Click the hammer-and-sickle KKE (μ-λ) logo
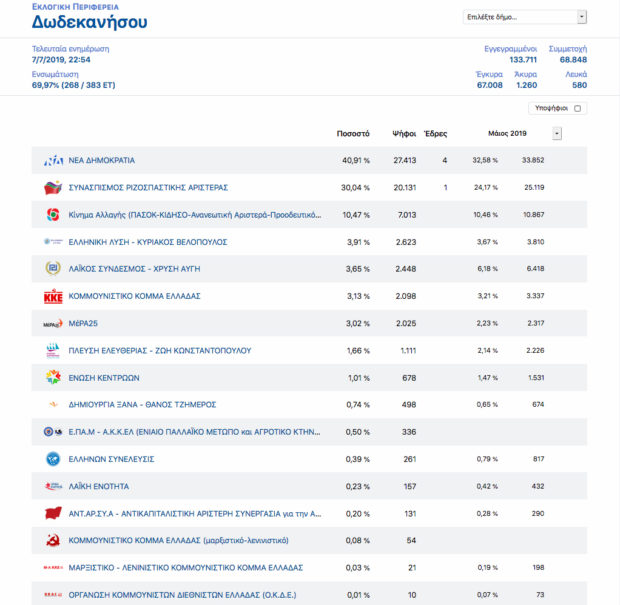Screen dimensions: 620x605 53,541
